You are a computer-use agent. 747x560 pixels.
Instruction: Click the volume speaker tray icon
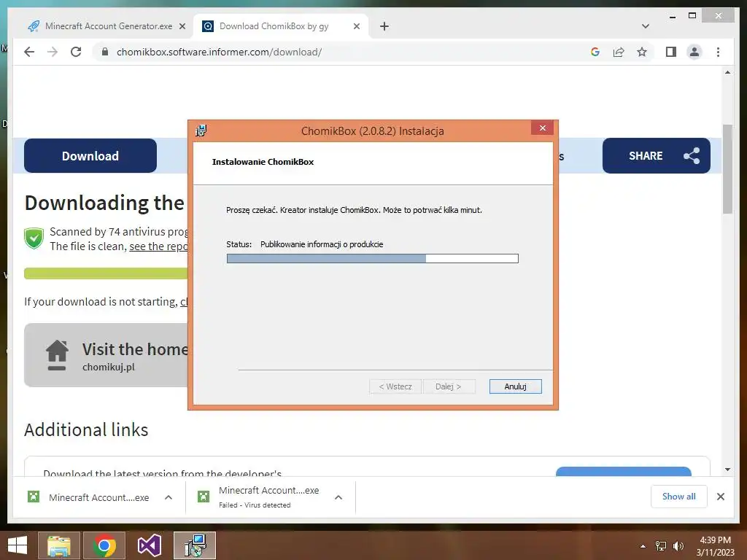point(678,546)
